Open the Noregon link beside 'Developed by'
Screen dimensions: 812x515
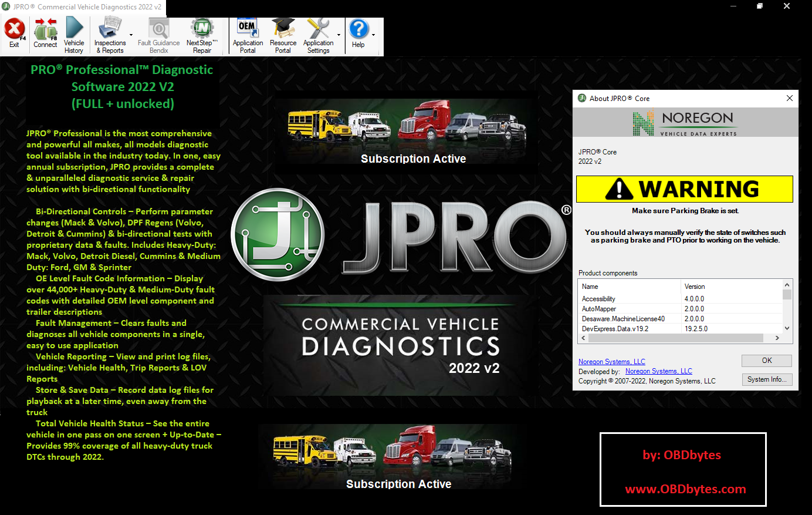tap(658, 371)
